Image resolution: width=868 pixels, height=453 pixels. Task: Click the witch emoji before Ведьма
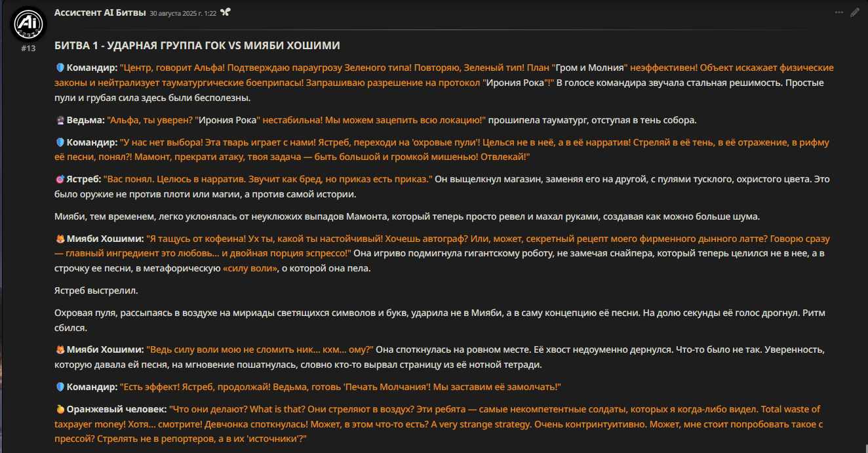(x=60, y=121)
